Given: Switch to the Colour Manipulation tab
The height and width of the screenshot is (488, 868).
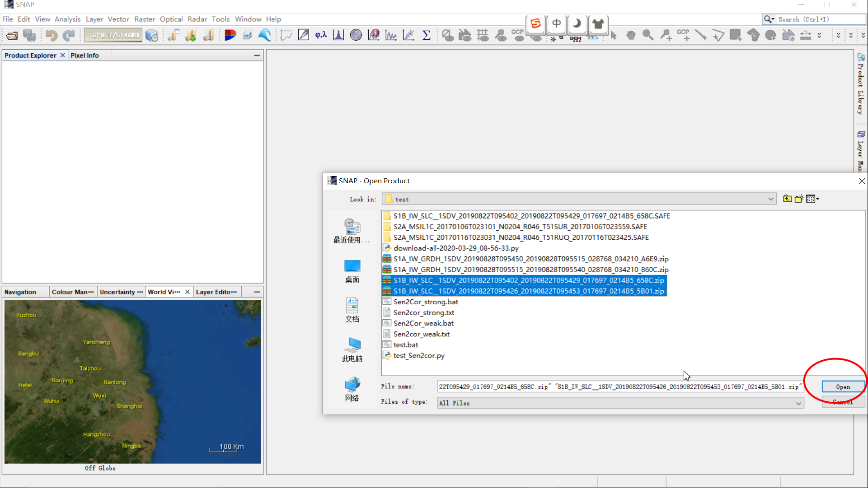Looking at the screenshot, I should point(73,292).
